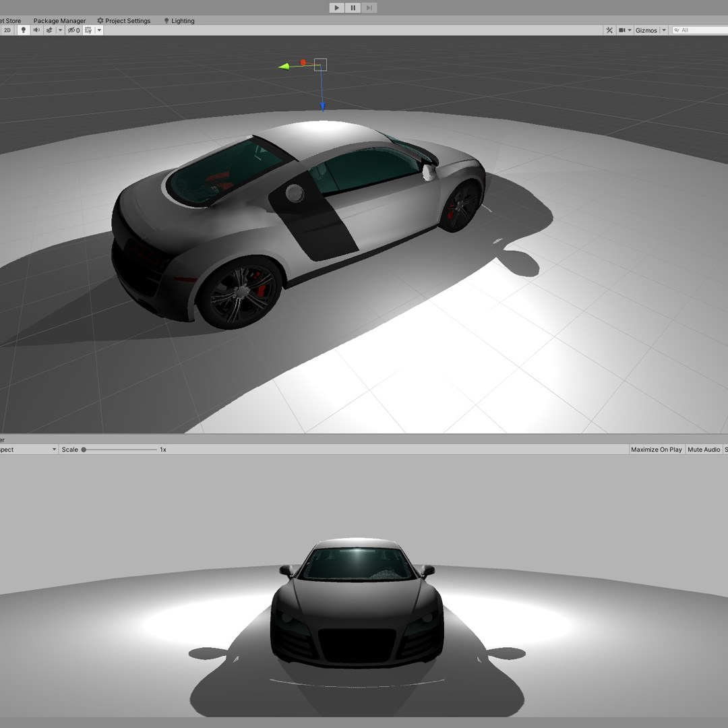Open the Project Settings tab
Image resolution: width=728 pixels, height=728 pixels.
(x=124, y=21)
